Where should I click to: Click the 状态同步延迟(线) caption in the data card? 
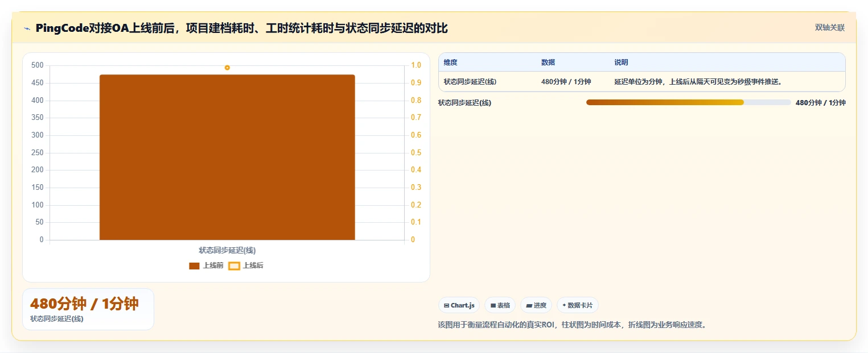coord(56,319)
